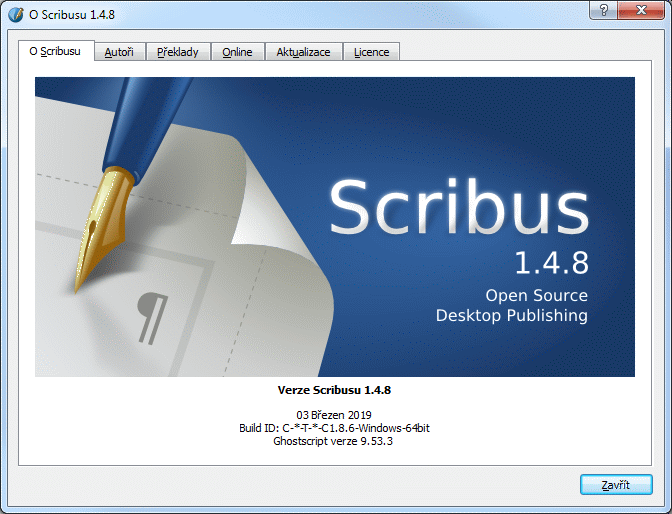Click the large Scribus logo text
This screenshot has height=514, width=672.
click(x=459, y=209)
